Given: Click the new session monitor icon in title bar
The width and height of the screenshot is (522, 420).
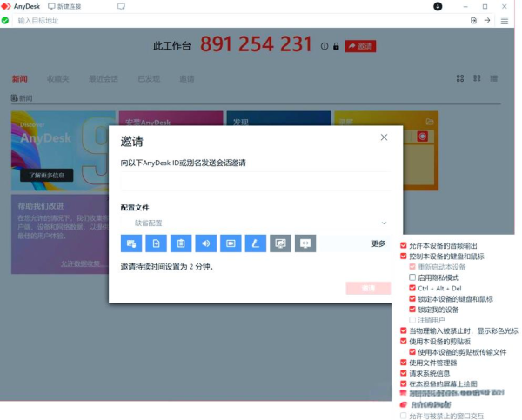Looking at the screenshot, I should coord(121,6).
